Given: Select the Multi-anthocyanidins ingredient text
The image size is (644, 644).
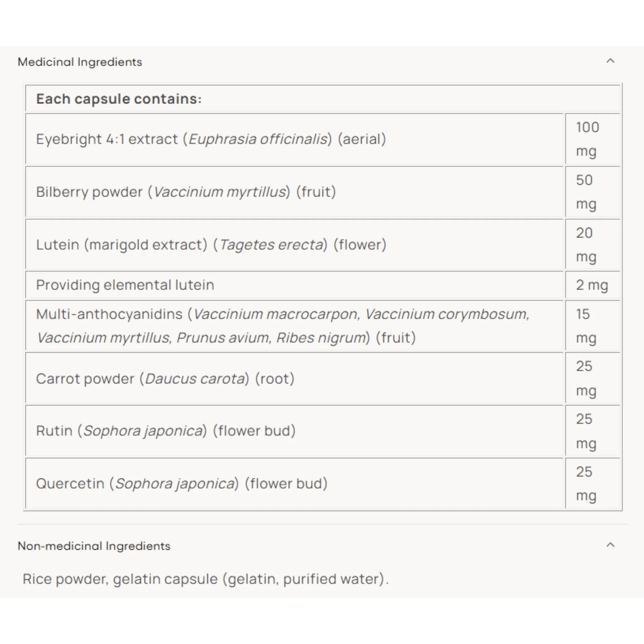Looking at the screenshot, I should click(x=283, y=326).
